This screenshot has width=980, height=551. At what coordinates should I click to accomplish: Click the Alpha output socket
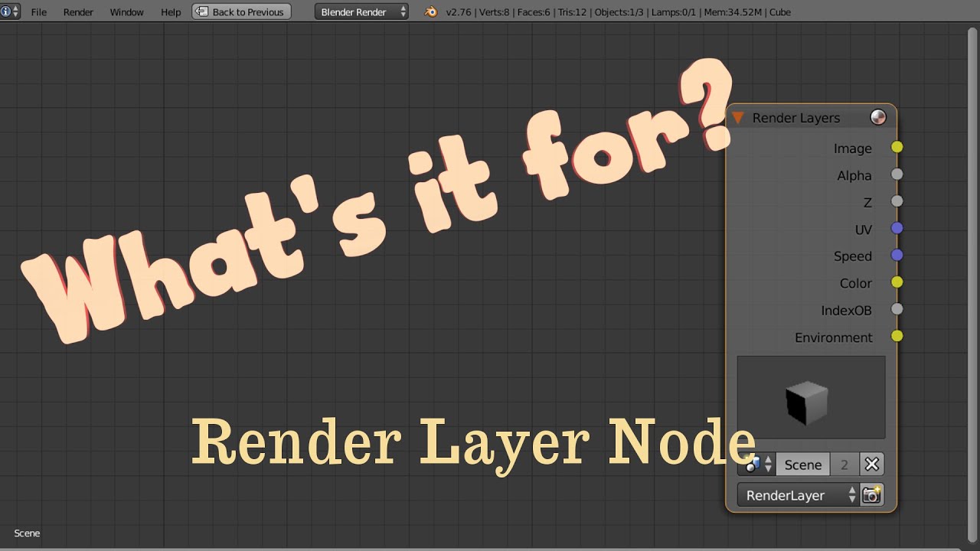tap(897, 174)
